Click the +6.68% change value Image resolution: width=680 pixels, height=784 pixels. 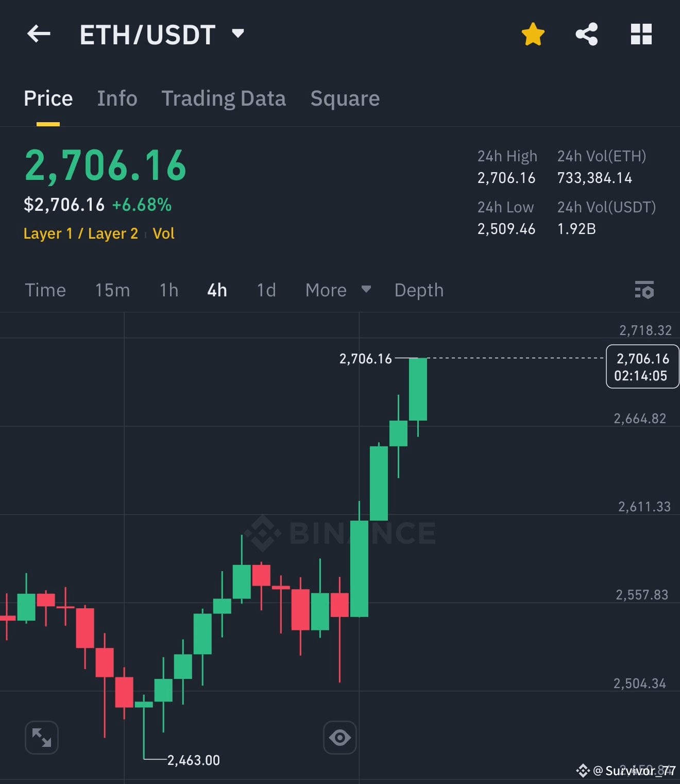pyautogui.click(x=142, y=205)
